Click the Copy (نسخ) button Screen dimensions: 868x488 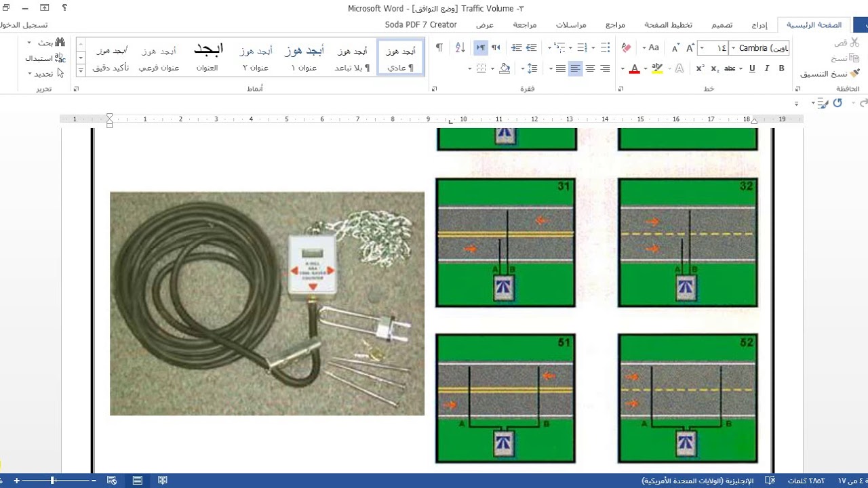tap(846, 58)
